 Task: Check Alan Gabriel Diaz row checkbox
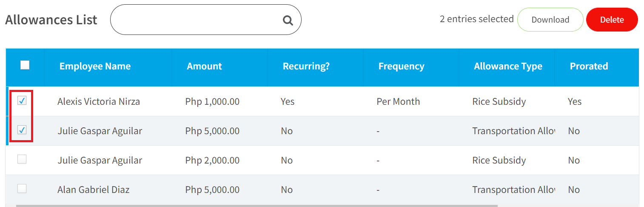point(22,189)
